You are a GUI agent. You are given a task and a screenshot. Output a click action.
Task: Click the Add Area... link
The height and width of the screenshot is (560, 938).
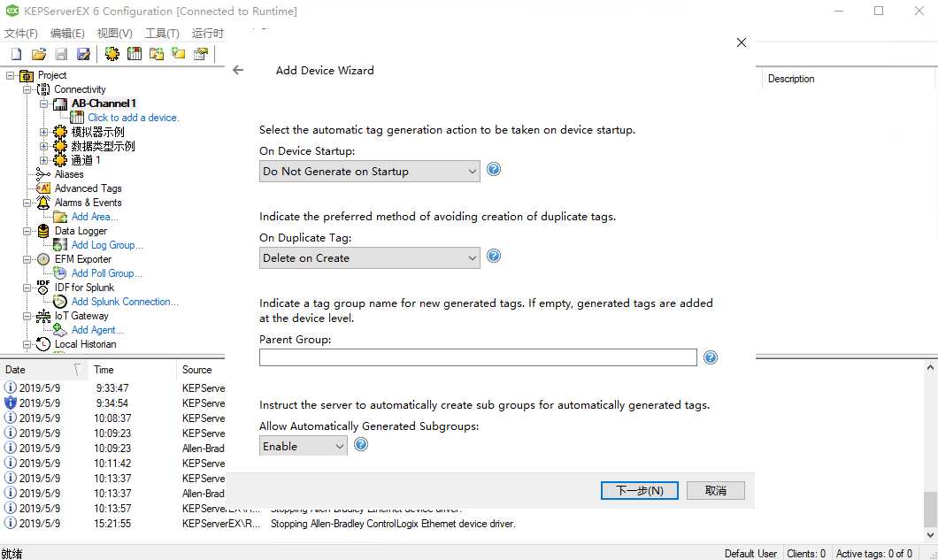click(95, 217)
